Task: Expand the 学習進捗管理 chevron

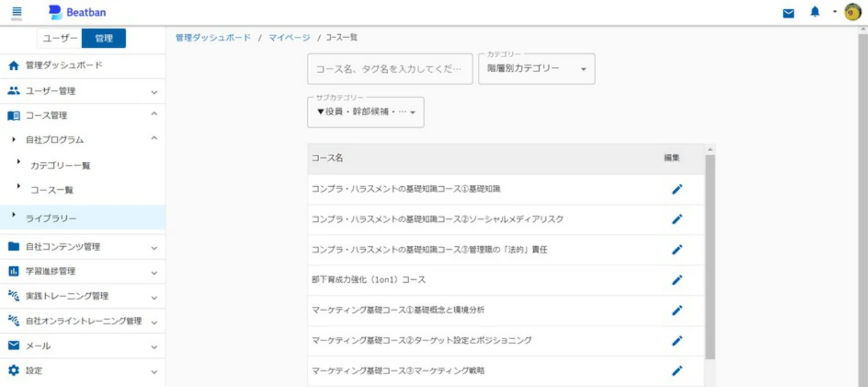Action: point(154,272)
